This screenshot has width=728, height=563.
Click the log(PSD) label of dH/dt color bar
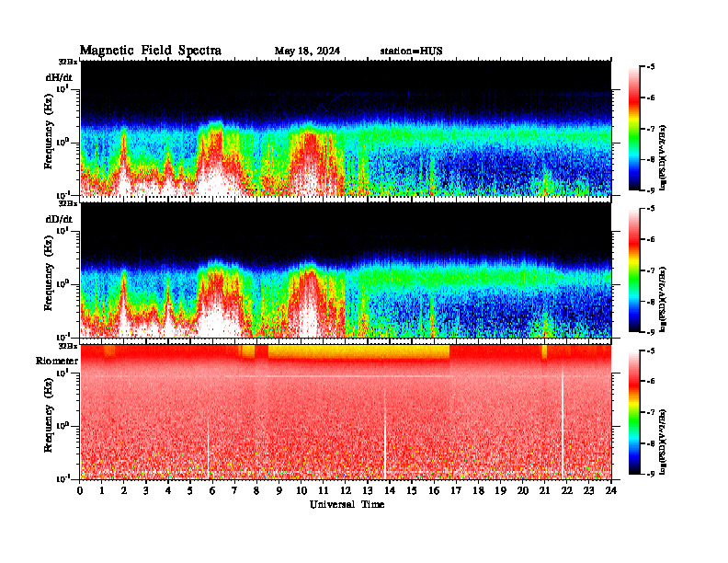tap(664, 157)
